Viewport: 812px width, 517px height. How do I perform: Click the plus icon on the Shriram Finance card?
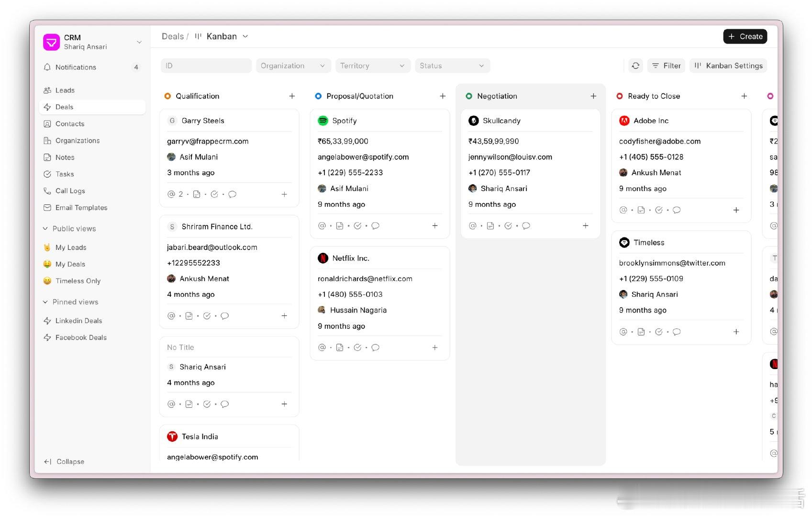click(x=284, y=315)
